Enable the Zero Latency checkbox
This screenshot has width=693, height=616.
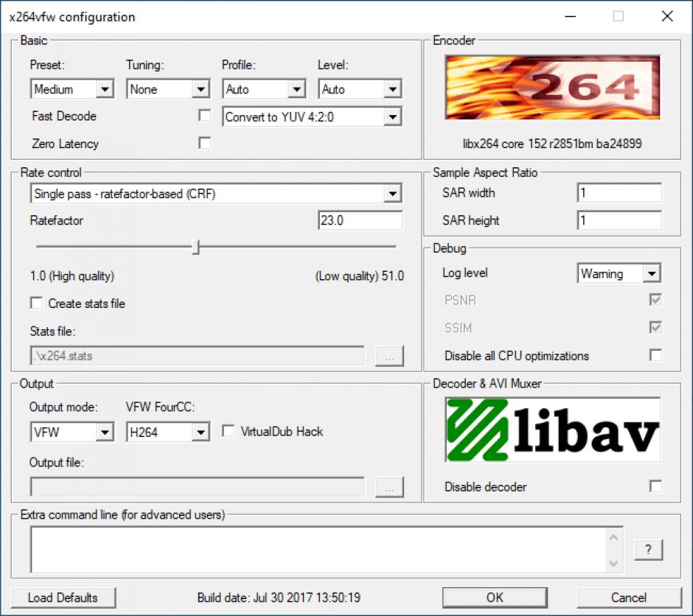[205, 143]
